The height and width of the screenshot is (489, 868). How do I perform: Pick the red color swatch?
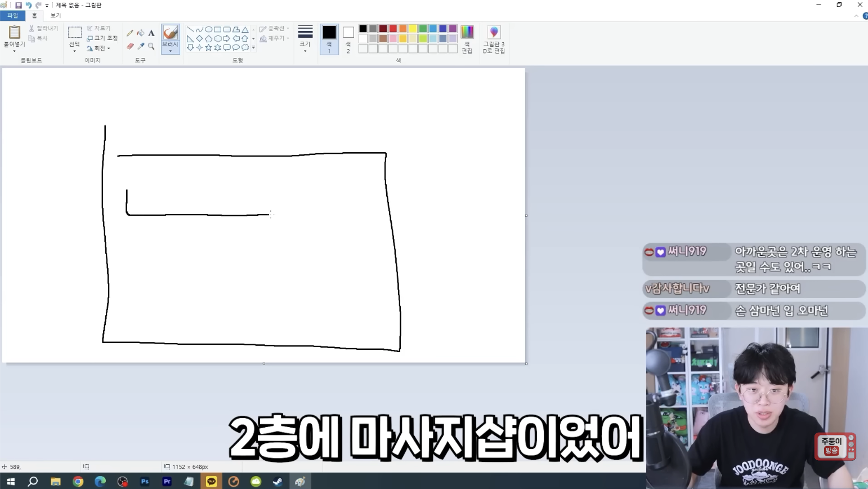(x=393, y=29)
